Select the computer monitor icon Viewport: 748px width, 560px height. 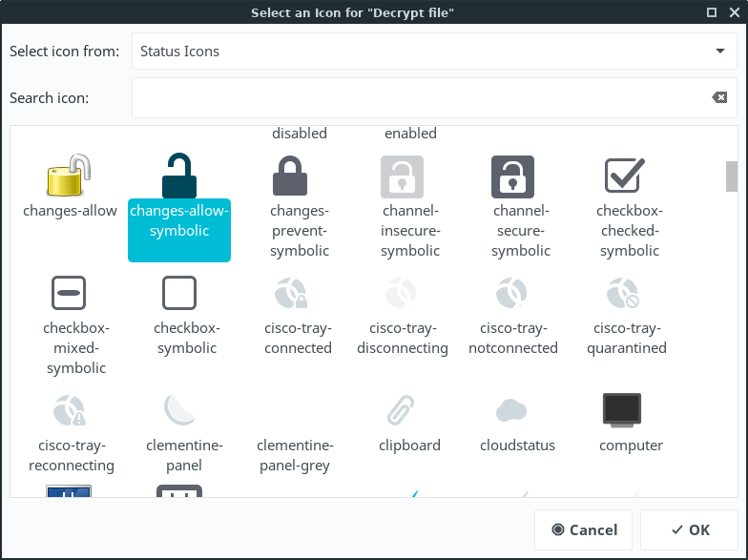tap(623, 410)
